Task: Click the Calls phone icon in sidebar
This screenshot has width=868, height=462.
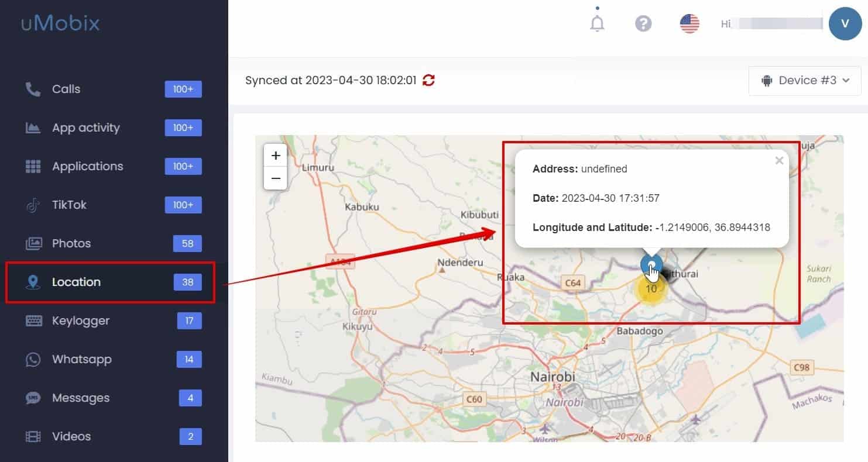Action: 33,89
